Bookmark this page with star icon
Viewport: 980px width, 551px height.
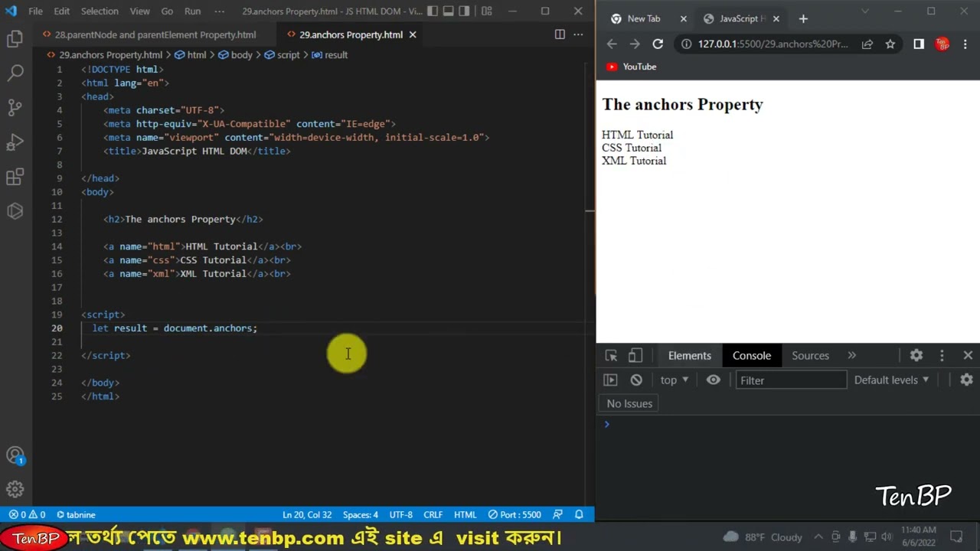[890, 44]
